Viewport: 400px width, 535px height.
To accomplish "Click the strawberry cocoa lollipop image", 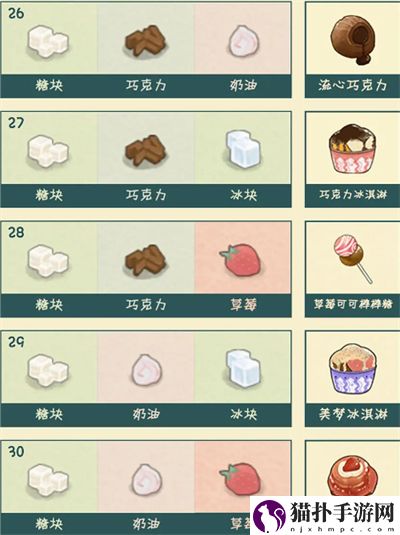I will click(353, 258).
